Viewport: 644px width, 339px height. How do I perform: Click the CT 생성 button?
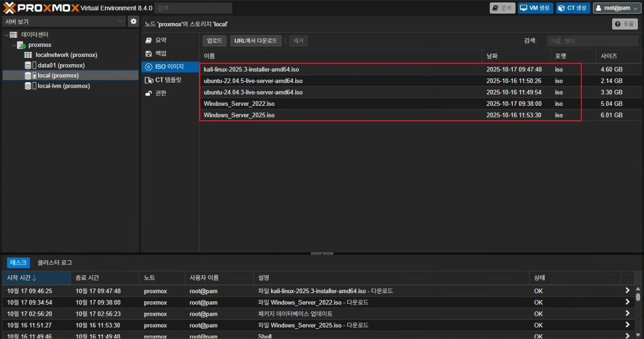573,8
